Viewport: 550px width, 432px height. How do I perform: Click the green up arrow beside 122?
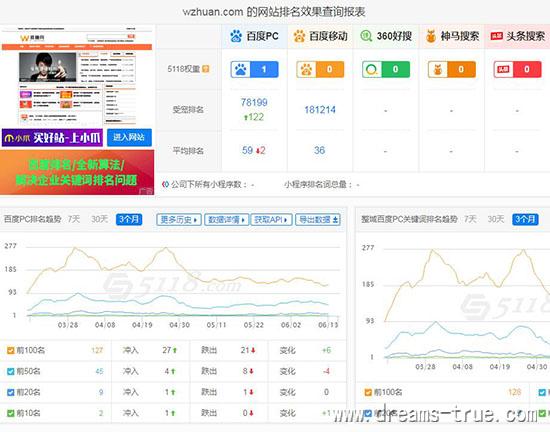click(246, 117)
